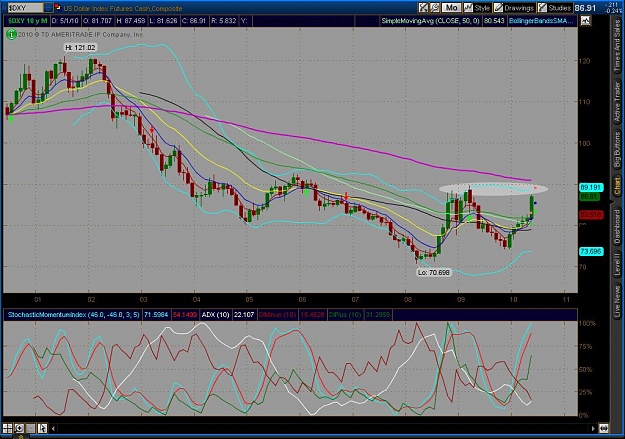Click the O: 81.707 open value
This screenshot has height=439, width=625.
pyautogui.click(x=96, y=21)
